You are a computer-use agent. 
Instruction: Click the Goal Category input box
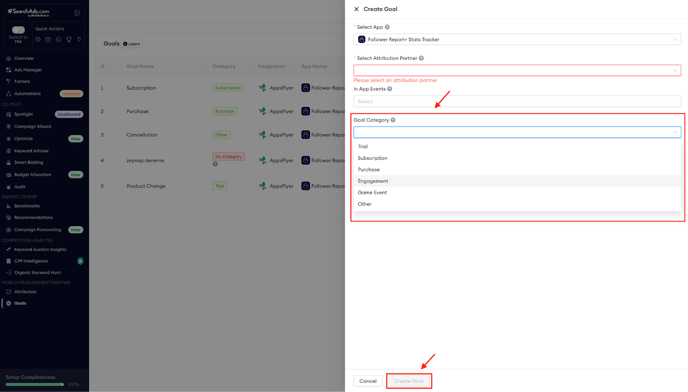click(517, 132)
